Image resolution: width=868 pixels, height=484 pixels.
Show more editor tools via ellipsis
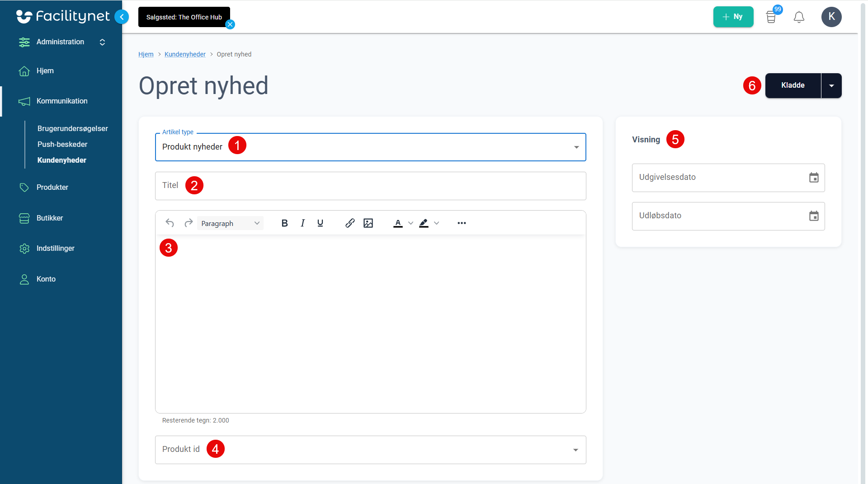462,223
